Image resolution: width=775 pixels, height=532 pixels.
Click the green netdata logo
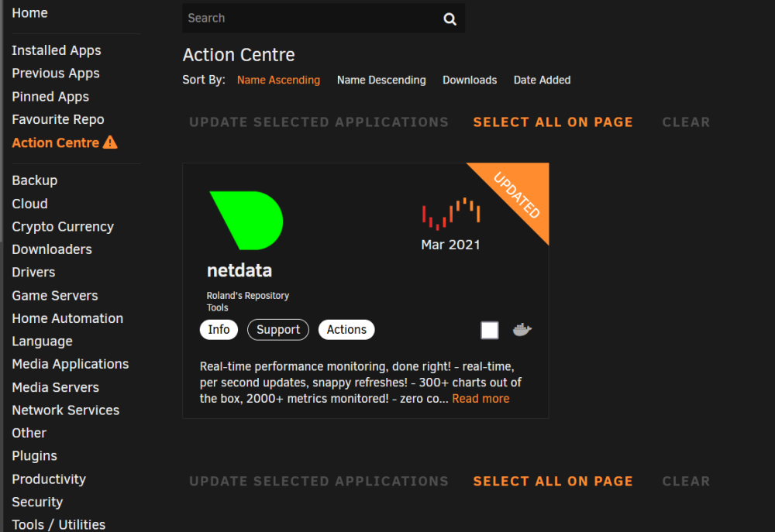tap(246, 220)
